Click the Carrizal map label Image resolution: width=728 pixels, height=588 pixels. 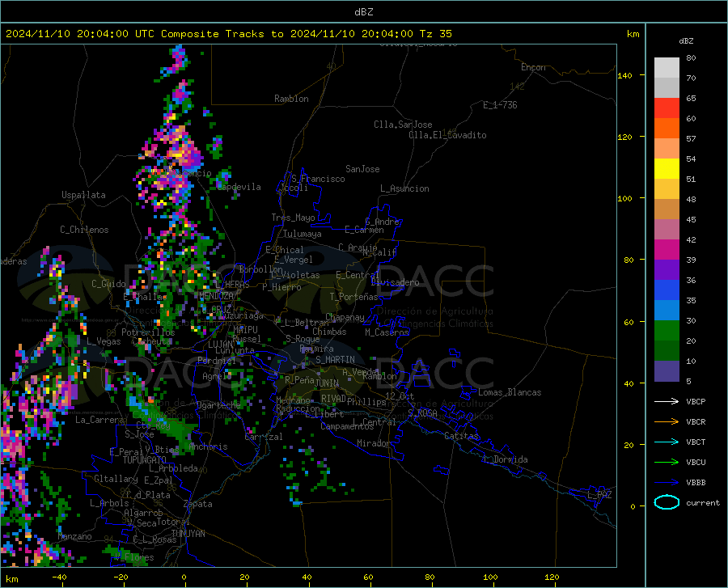[263, 437]
